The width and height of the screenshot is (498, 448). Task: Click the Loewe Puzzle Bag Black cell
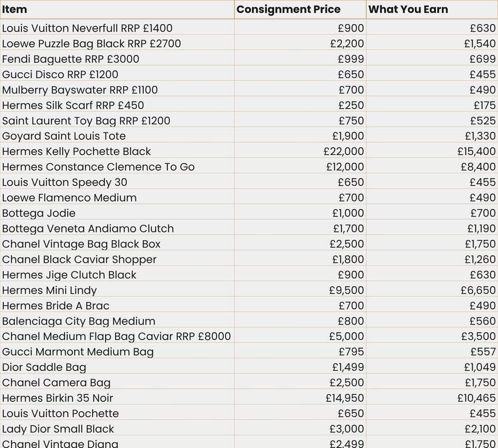[x=91, y=44]
